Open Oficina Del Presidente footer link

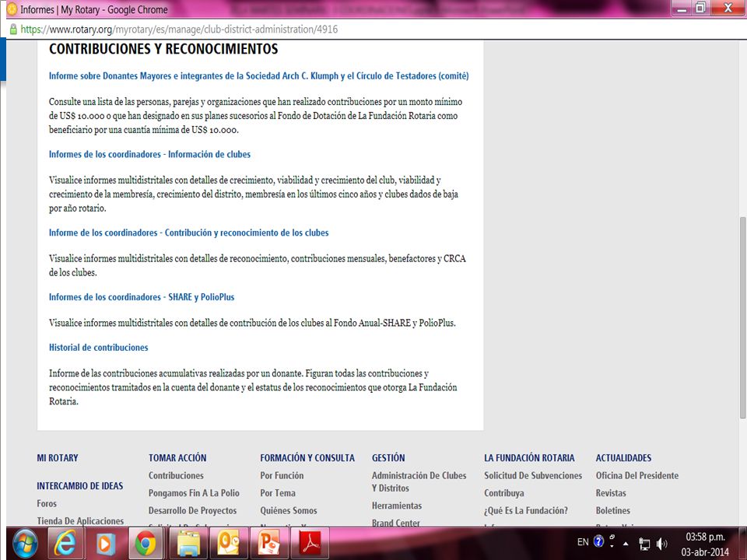[637, 476]
